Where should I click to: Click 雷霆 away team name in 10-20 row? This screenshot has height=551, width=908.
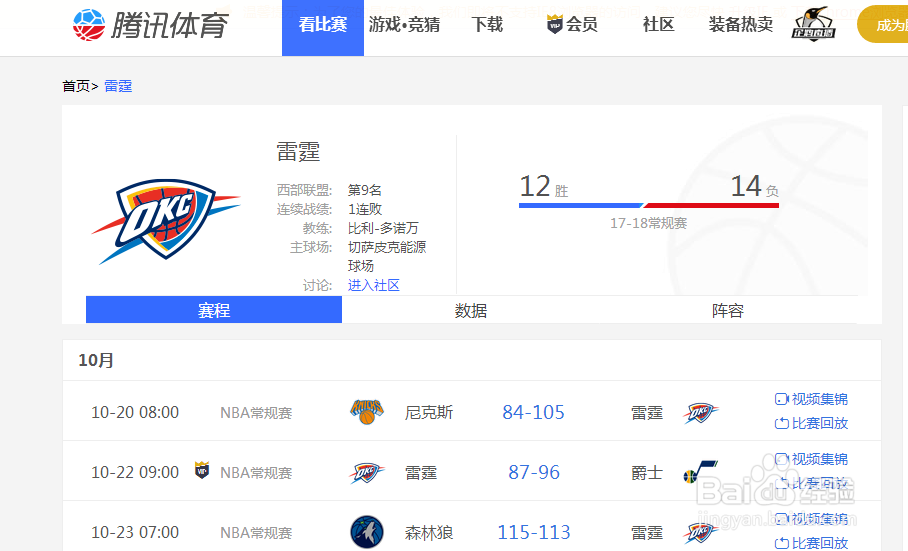point(647,413)
